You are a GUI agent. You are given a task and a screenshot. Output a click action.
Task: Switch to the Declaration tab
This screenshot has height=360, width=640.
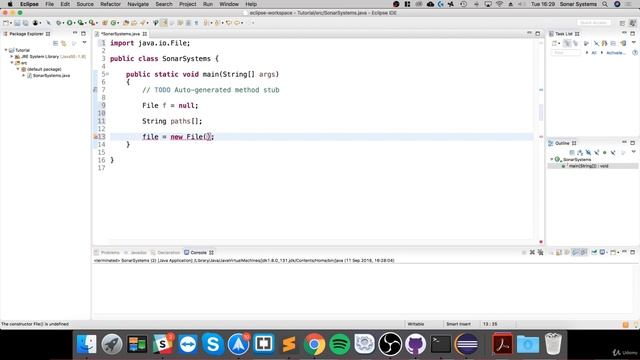(165, 253)
